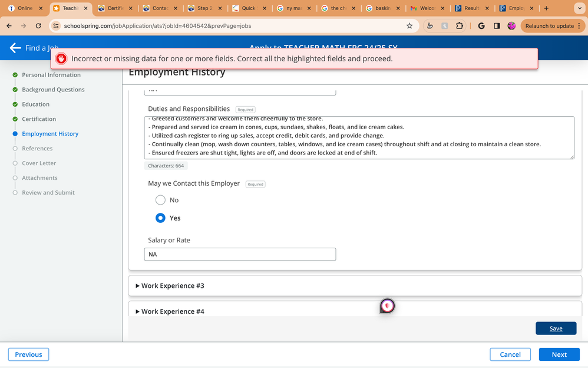This screenshot has height=368, width=588.
Task: Toggle the browser side panel icon
Action: click(497, 26)
